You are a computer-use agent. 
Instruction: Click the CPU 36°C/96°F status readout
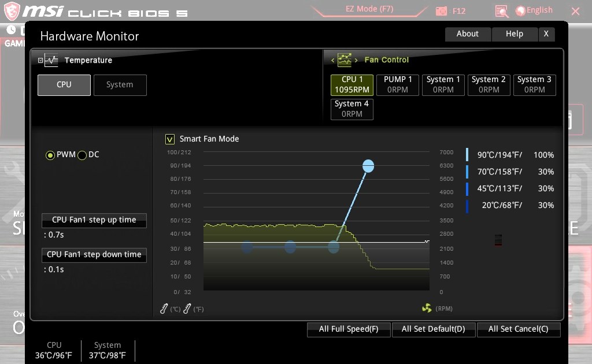(54, 350)
